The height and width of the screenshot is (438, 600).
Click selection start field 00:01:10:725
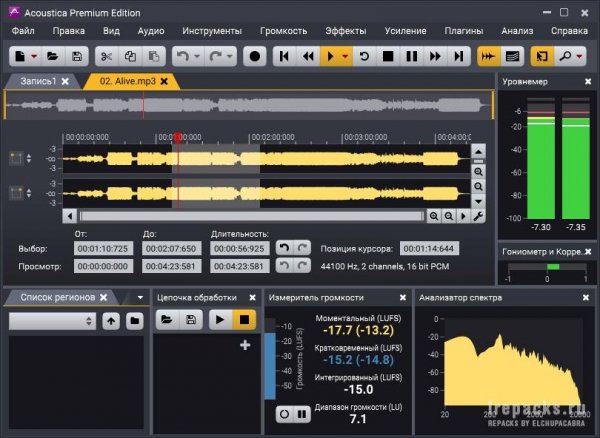[x=103, y=249]
